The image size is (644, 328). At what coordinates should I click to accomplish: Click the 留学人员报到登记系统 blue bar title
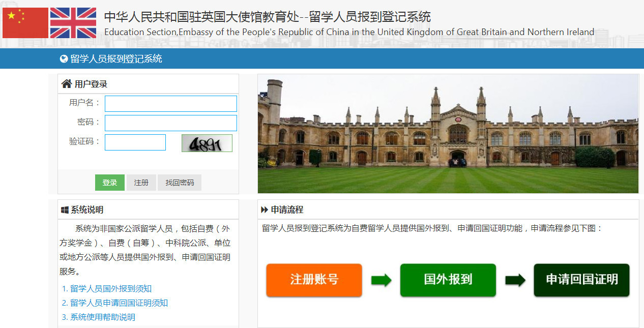tap(116, 59)
